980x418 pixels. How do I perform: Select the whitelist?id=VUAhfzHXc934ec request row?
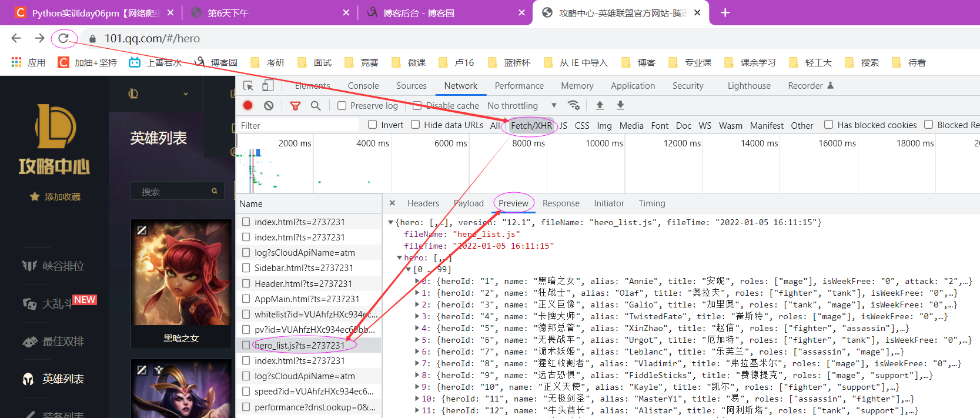coord(309,314)
